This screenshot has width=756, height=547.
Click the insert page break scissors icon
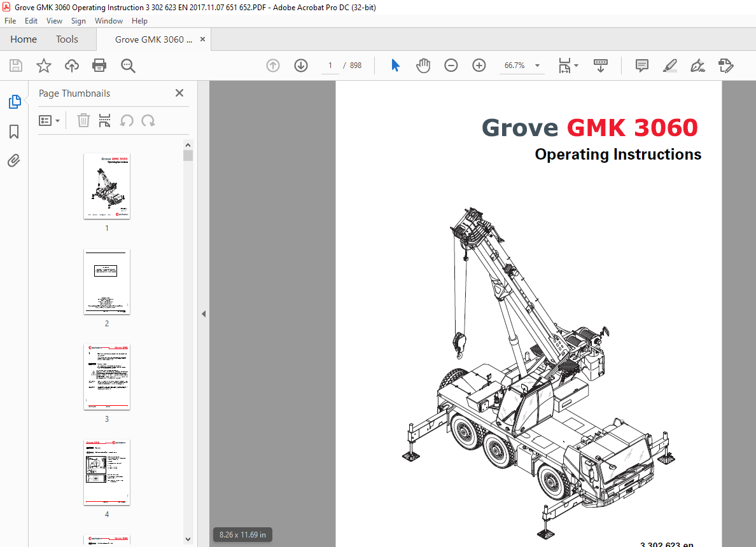click(x=104, y=120)
